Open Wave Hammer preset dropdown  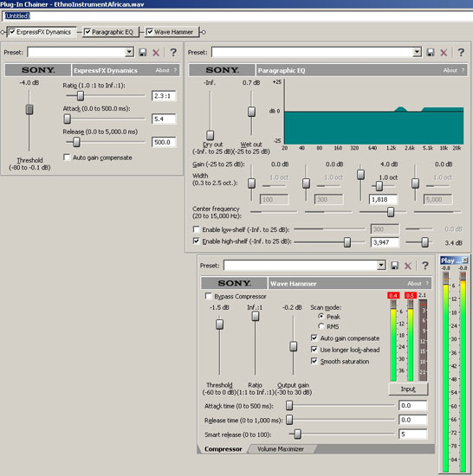pos(381,266)
